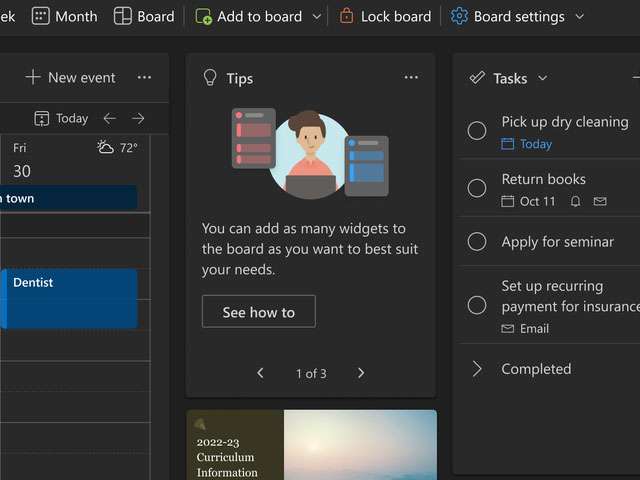
Task: Expand the Completed tasks section
Action: 477,369
